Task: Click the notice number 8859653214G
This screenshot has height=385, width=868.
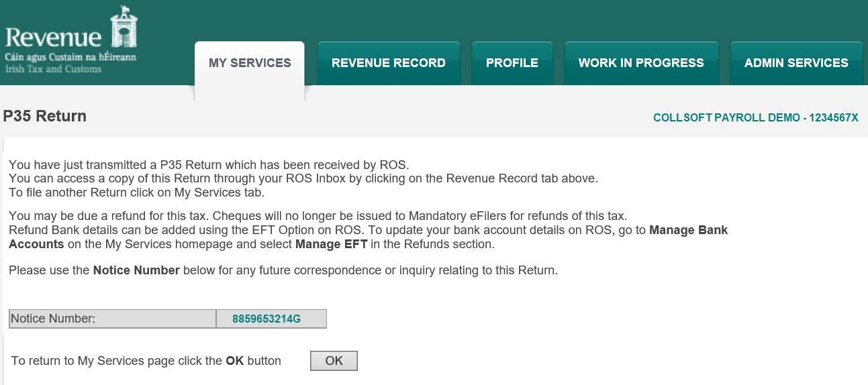Action: click(x=267, y=319)
